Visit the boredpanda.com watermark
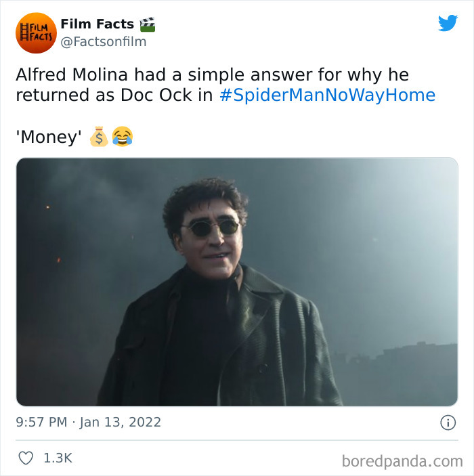Viewport: 474px width, 476px height. pos(402,461)
